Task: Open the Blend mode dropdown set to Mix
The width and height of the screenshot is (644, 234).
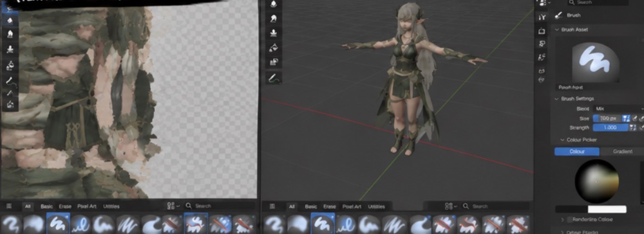Action: (x=618, y=109)
